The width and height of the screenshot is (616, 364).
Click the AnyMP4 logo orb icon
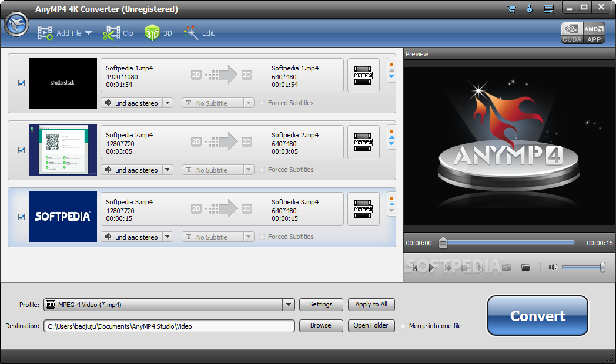tap(16, 24)
